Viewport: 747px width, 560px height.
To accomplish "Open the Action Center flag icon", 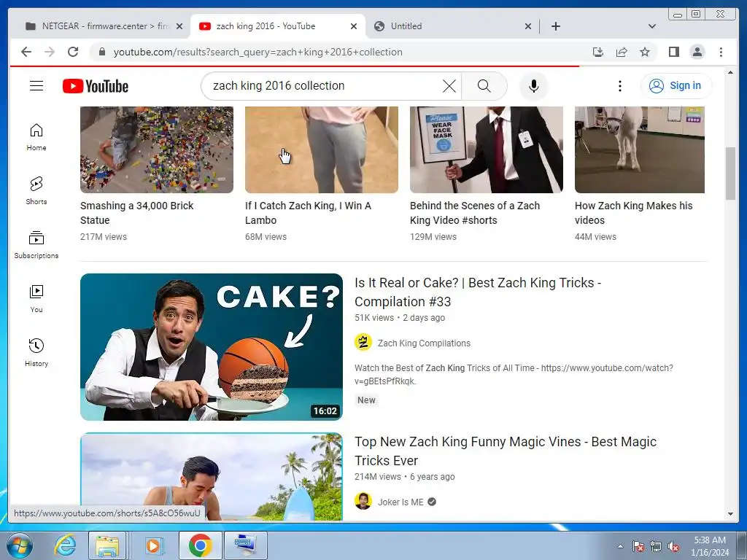I will tap(638, 546).
